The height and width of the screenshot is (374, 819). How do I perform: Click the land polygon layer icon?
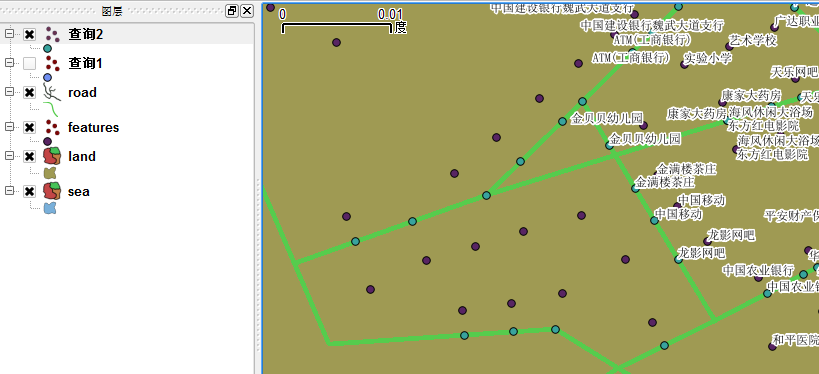click(52, 156)
